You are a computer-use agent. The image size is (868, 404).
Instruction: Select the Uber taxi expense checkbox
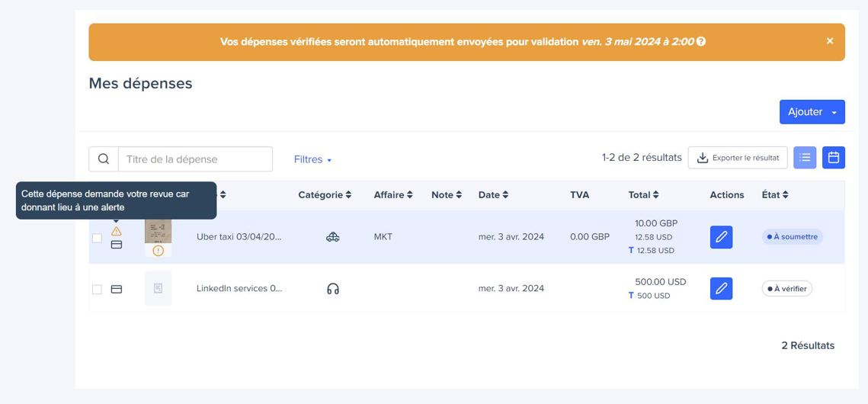[x=97, y=238]
